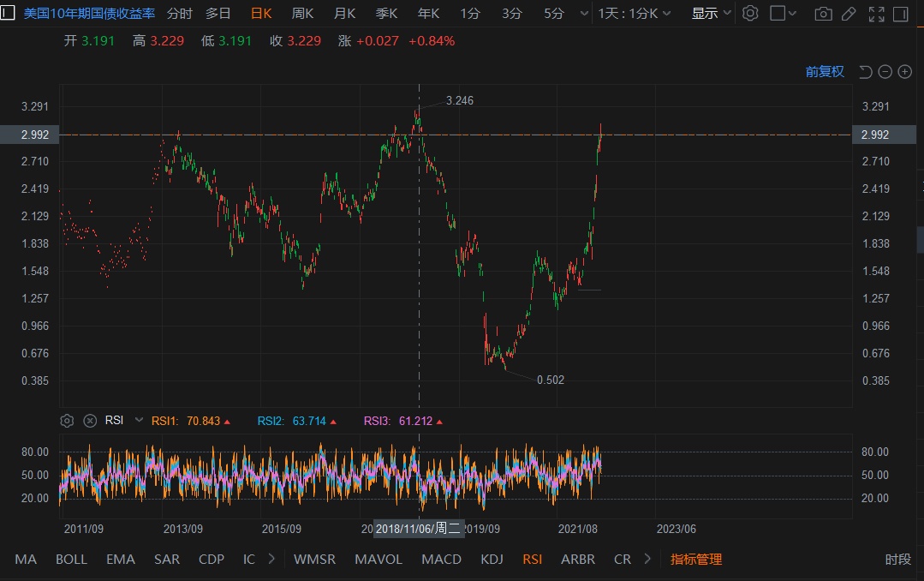Take a chart screenshot with camera icon
The height and width of the screenshot is (581, 924).
click(x=823, y=14)
